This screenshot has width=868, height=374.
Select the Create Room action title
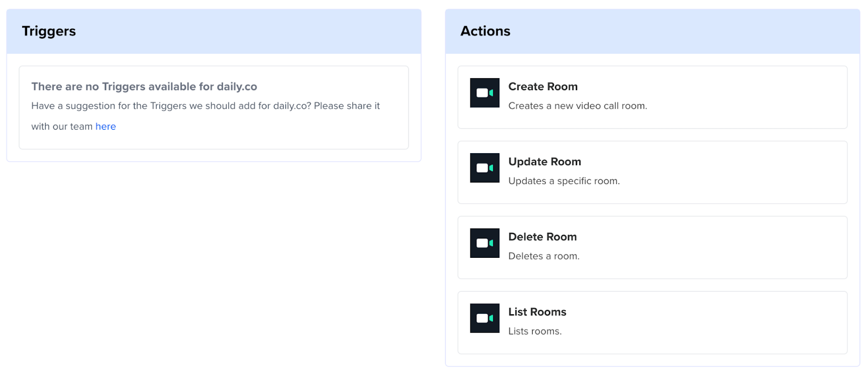[543, 86]
